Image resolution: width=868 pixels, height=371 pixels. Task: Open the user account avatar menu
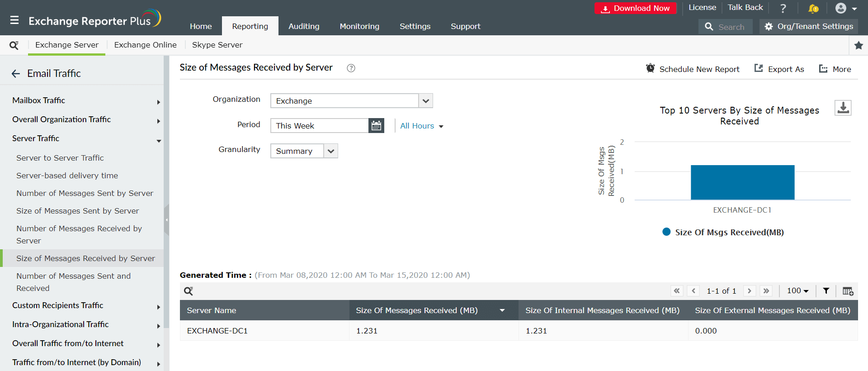tap(846, 8)
